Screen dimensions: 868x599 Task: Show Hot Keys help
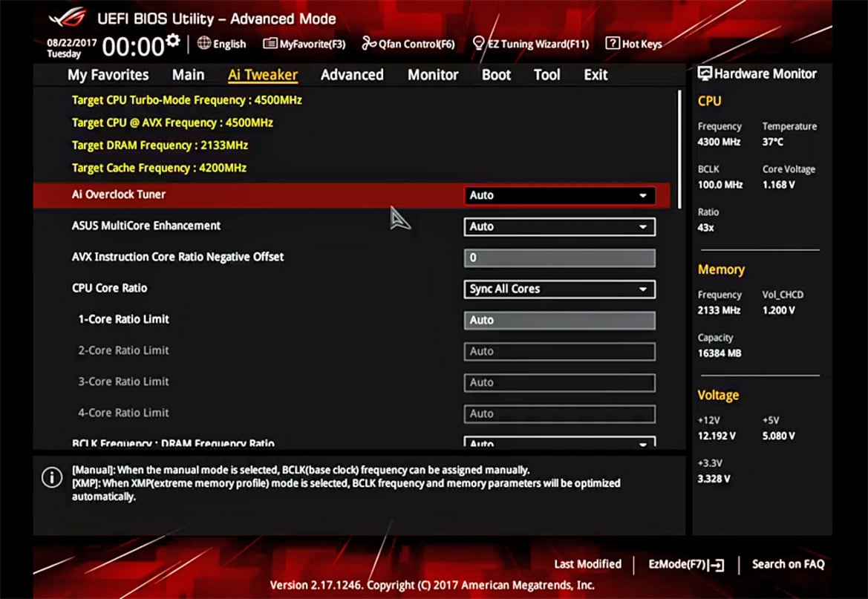[634, 44]
